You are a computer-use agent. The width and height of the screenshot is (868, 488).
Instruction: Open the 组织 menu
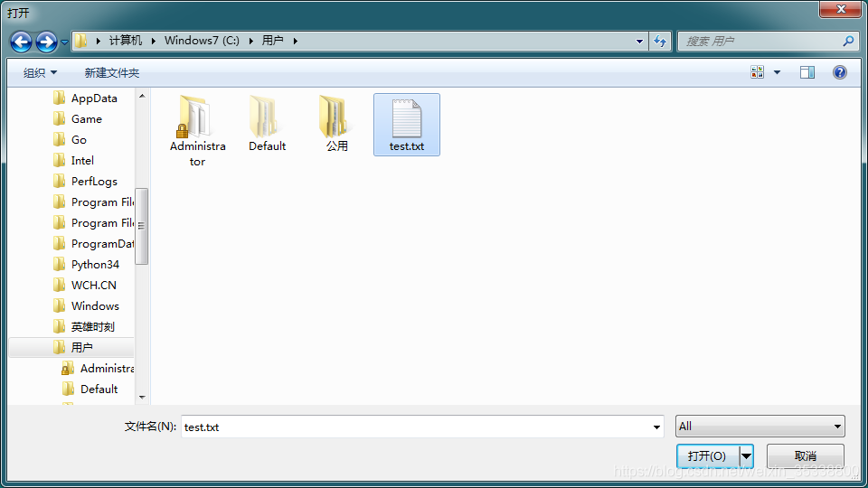[x=40, y=72]
